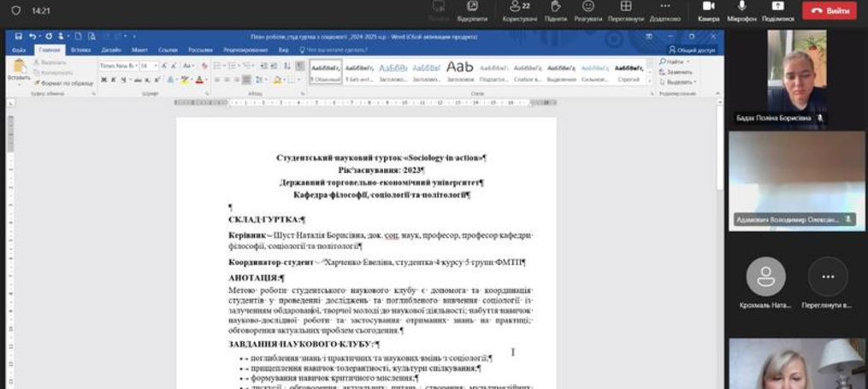Leave the meeting with red Вийти button
The image size is (868, 389).
coord(830,10)
